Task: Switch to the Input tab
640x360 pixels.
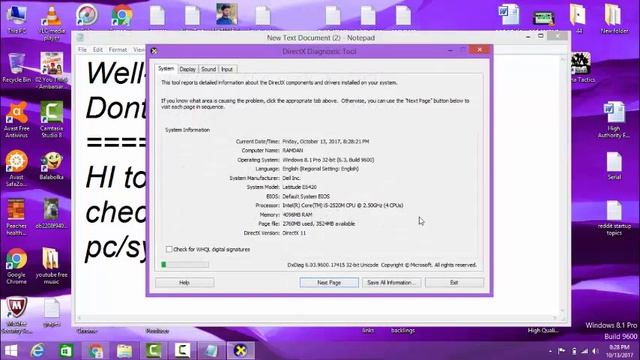Action: coord(227,69)
